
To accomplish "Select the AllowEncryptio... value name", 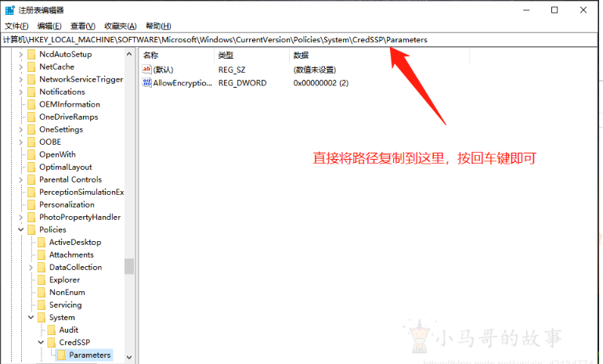I will [x=182, y=83].
